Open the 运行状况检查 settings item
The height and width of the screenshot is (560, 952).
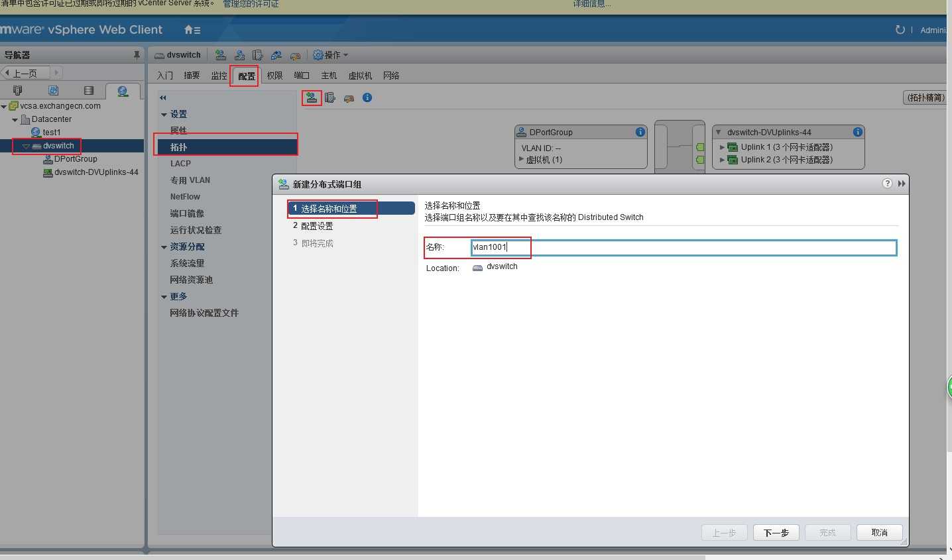[196, 230]
